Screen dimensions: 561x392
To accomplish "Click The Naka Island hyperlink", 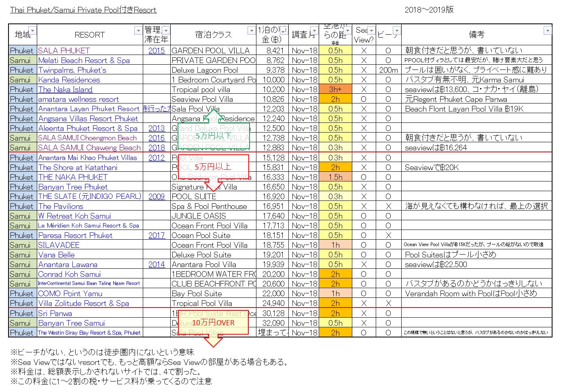I will (65, 89).
